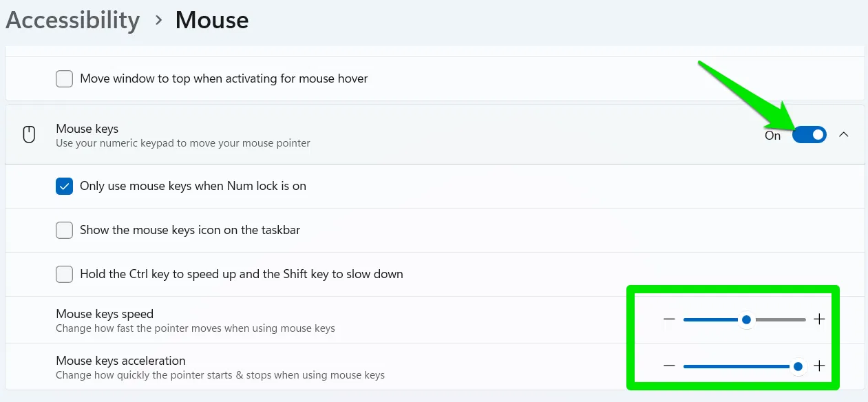Collapse the Mouse keys section

pos(844,134)
